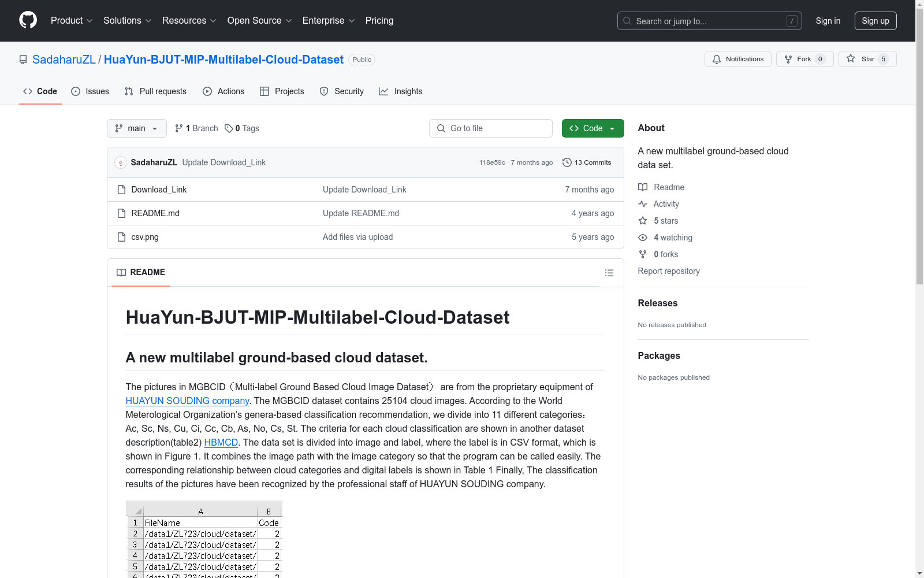Expand the Enterprise menu

pos(329,20)
